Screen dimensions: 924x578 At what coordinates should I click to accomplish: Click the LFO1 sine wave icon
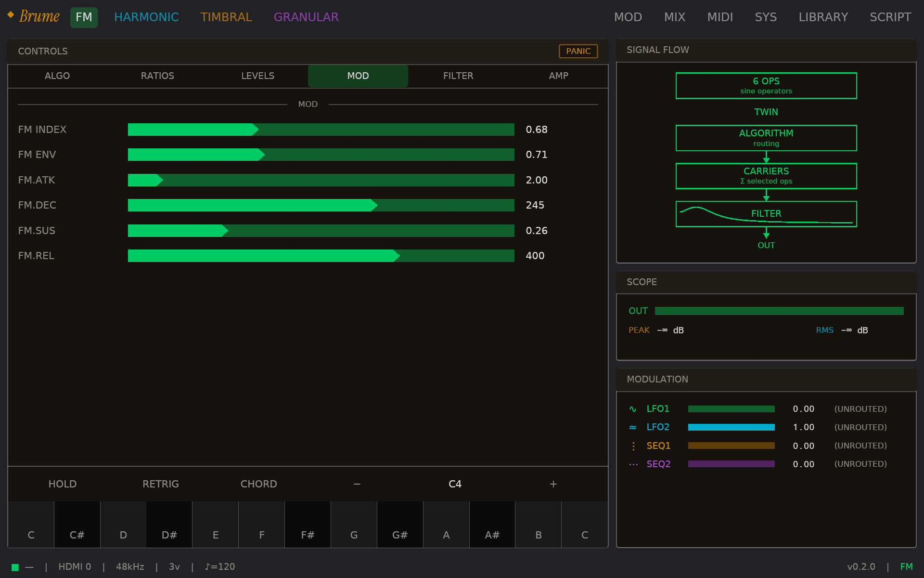coord(633,409)
